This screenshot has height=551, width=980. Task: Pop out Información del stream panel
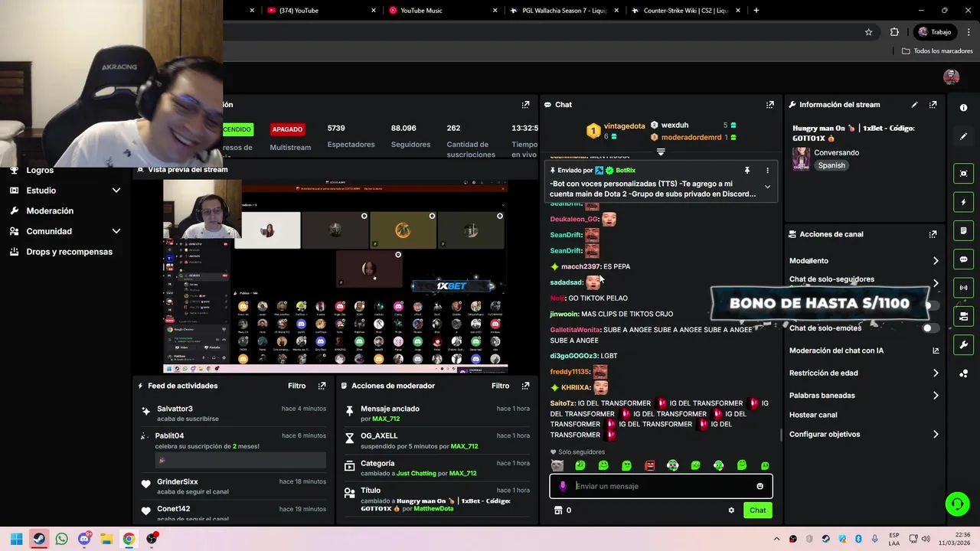[x=933, y=105]
